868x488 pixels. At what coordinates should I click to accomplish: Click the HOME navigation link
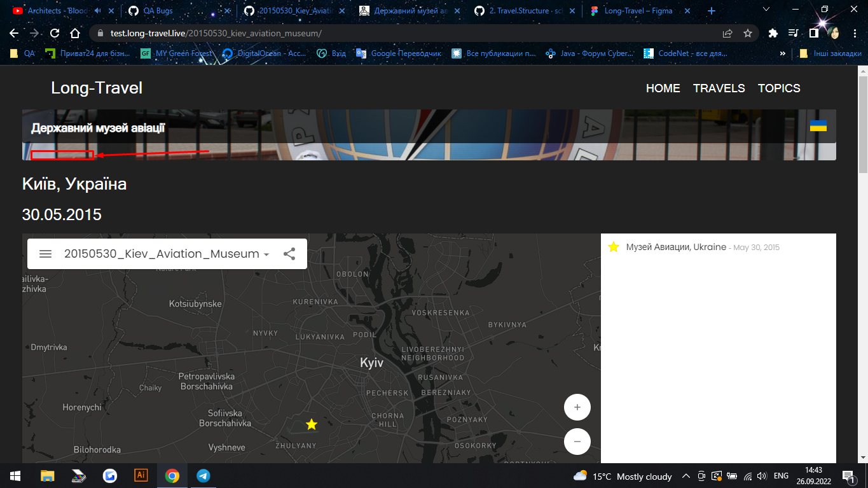[663, 88]
